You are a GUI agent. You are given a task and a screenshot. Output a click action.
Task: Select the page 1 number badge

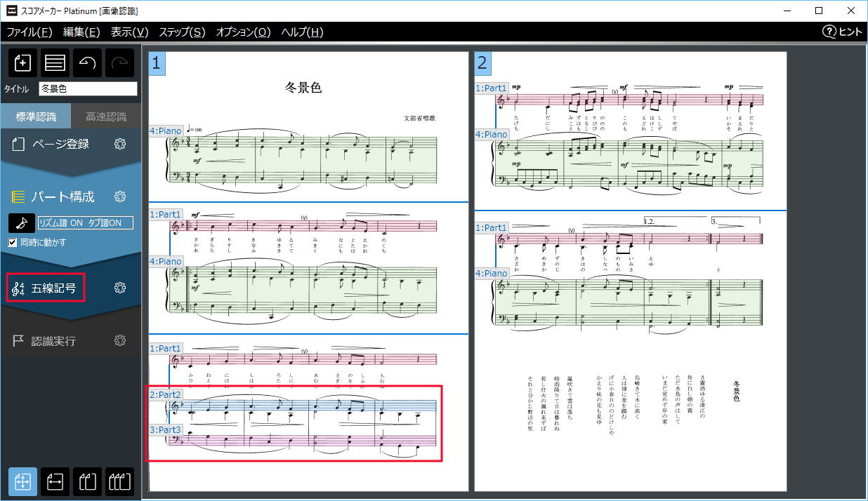[x=157, y=63]
